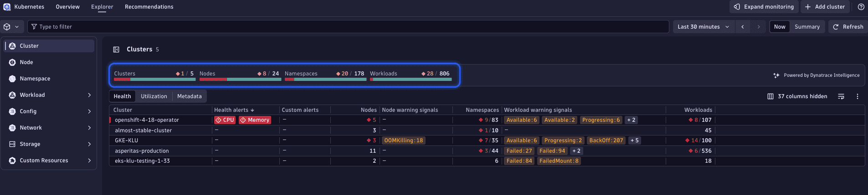Click the help question mark icon
868x195 pixels.
point(861,7)
